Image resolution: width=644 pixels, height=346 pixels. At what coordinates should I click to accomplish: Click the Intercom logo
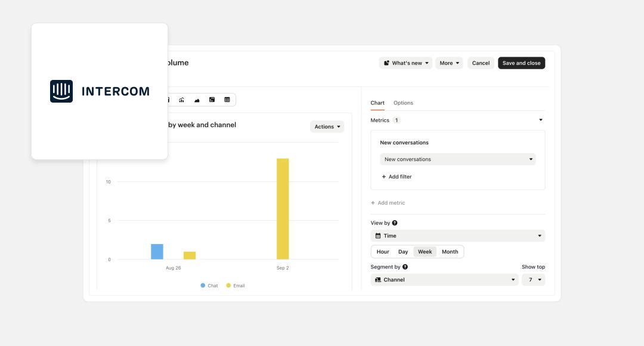pyautogui.click(x=100, y=91)
